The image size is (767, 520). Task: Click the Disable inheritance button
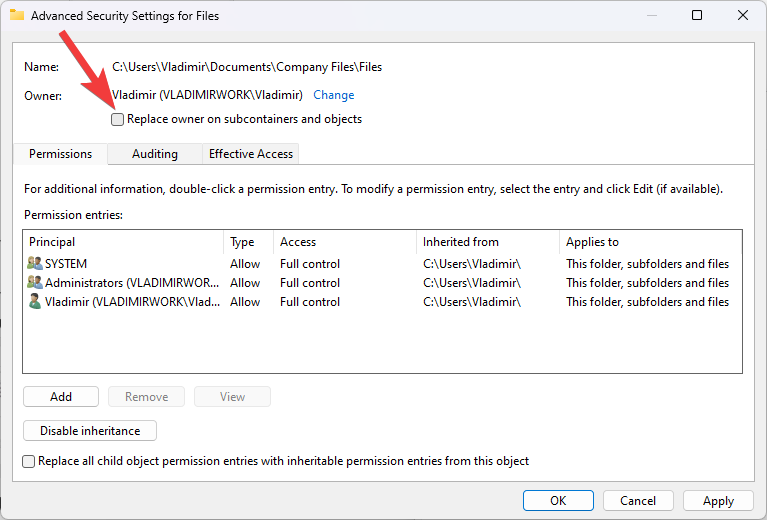tap(90, 431)
